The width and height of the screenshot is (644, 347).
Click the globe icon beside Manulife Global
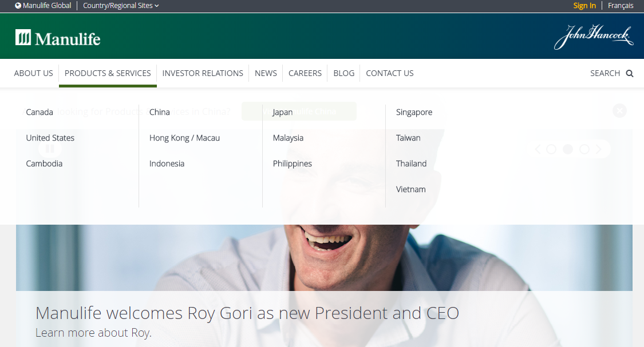pos(18,6)
